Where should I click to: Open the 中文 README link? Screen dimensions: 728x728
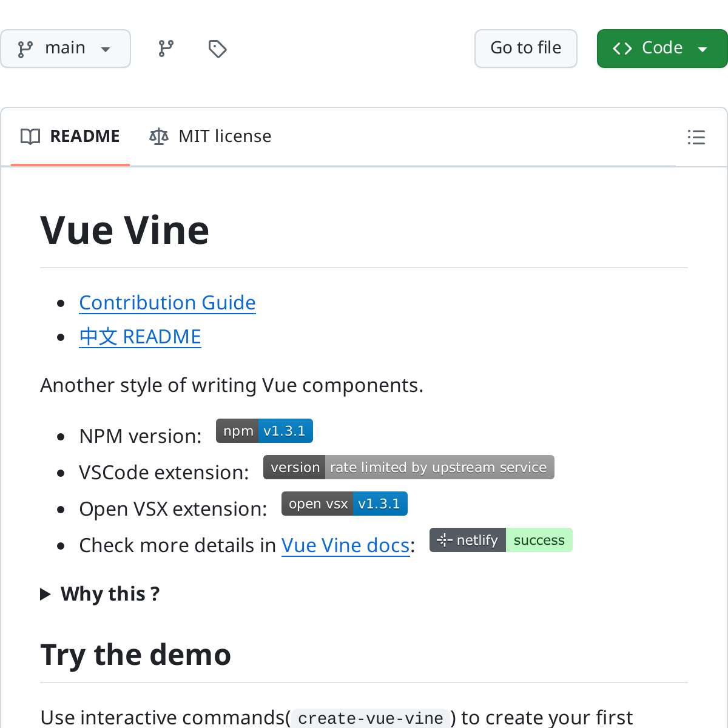(x=140, y=337)
